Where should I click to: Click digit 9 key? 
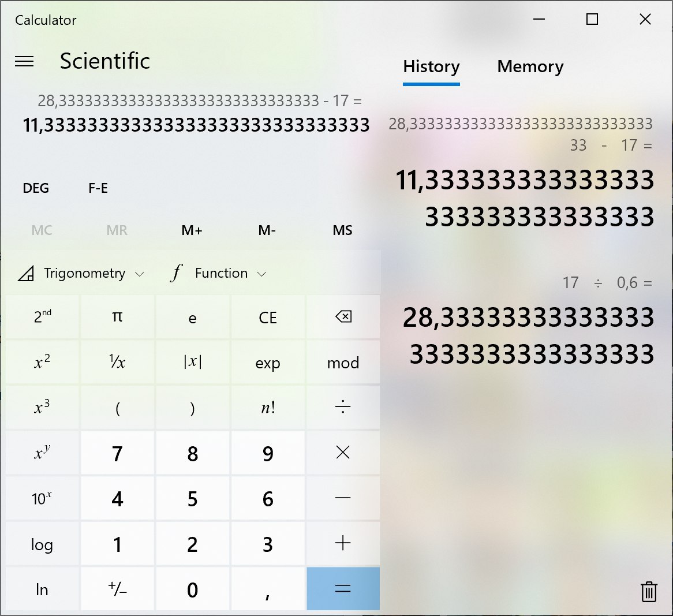point(268,453)
